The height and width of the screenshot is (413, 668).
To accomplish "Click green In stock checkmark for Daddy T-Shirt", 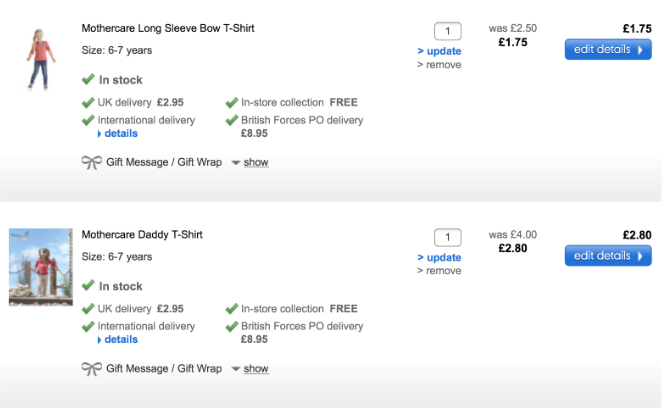I will point(88,286).
